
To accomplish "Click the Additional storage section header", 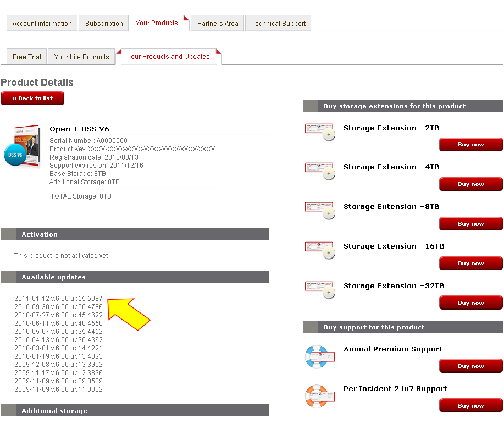I will (135, 410).
